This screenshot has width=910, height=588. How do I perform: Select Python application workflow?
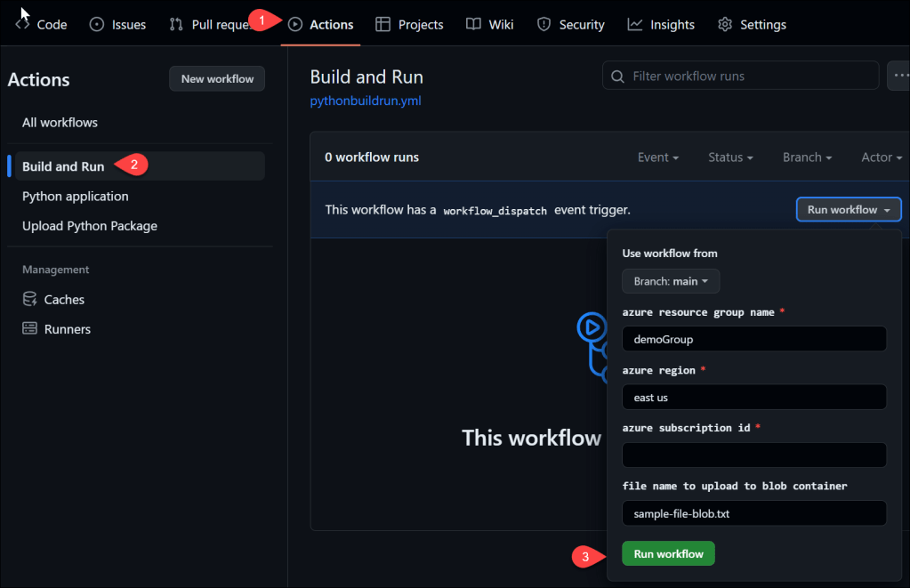coord(76,197)
